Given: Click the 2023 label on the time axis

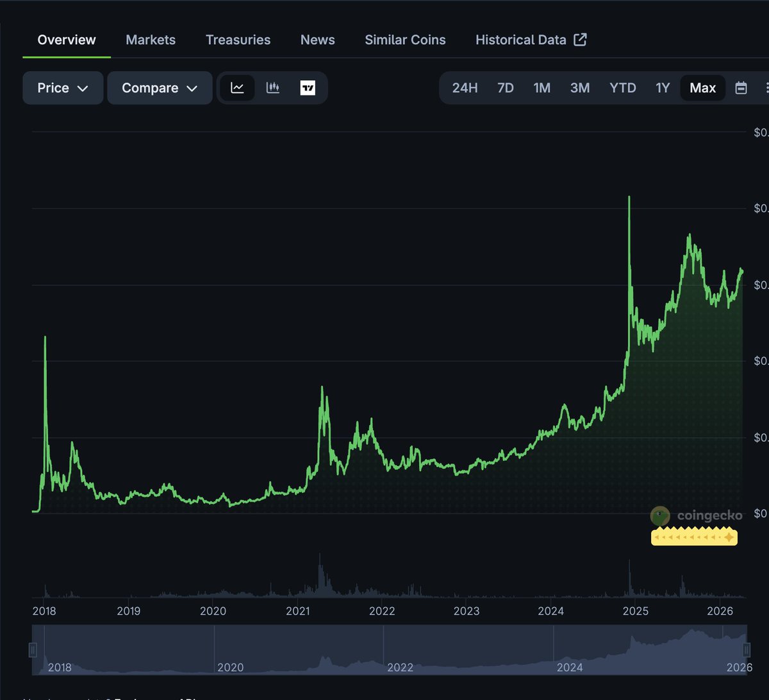Looking at the screenshot, I should 467,611.
